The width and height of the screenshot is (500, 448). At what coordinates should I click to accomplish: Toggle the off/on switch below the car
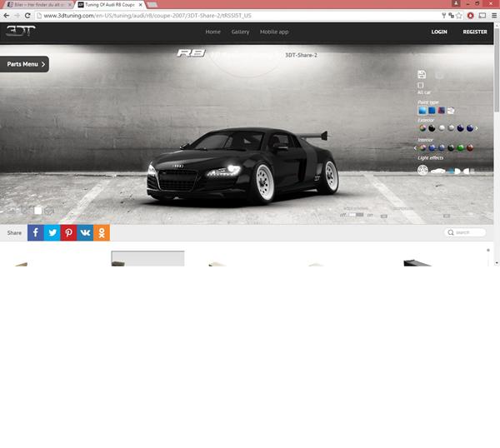(356, 215)
